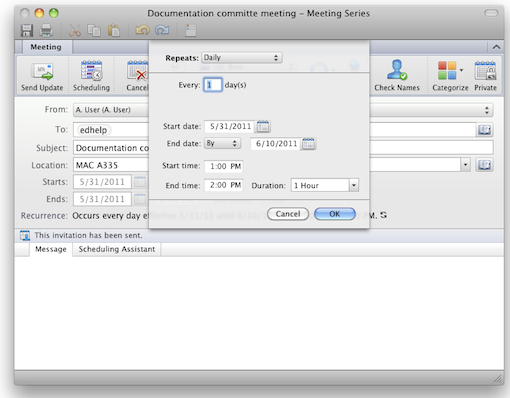Click the Subject field
This screenshot has height=398, width=510.
tap(283, 147)
